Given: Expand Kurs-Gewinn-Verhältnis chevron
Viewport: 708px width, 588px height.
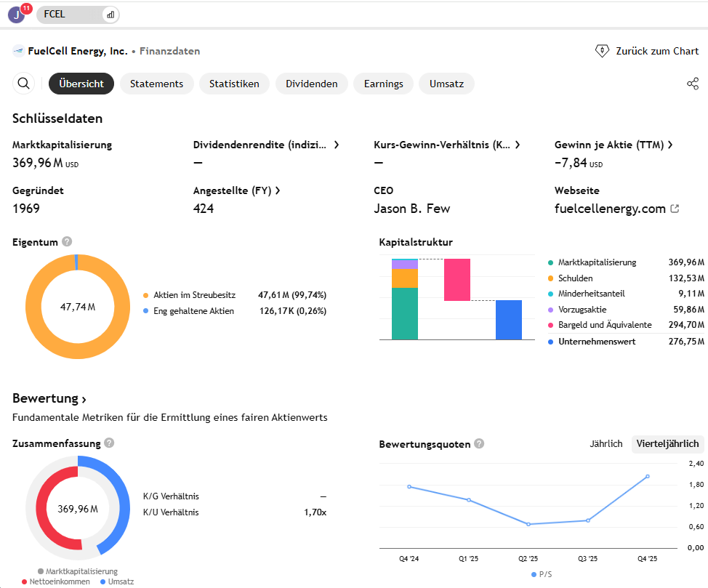Looking at the screenshot, I should point(518,145).
